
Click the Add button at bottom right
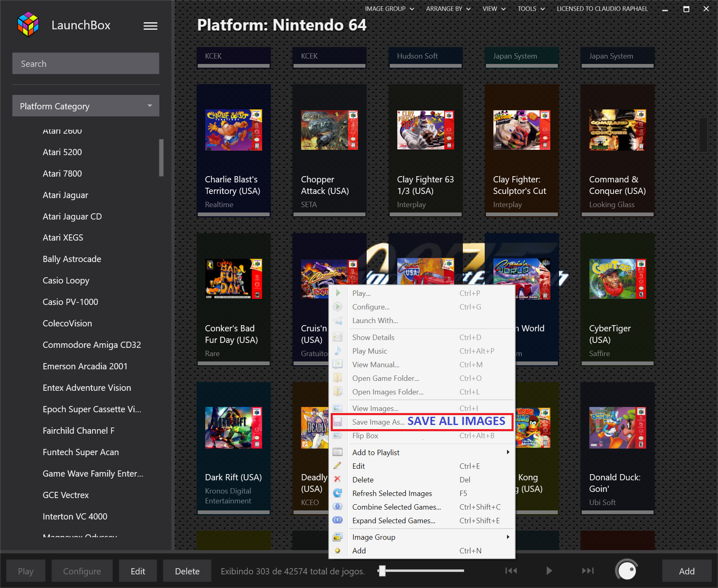tap(687, 571)
